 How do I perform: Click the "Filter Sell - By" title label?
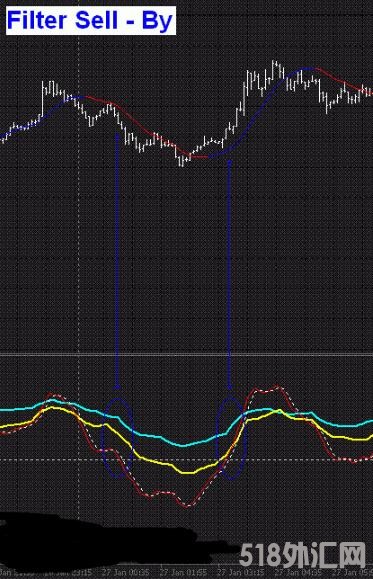tap(90, 20)
